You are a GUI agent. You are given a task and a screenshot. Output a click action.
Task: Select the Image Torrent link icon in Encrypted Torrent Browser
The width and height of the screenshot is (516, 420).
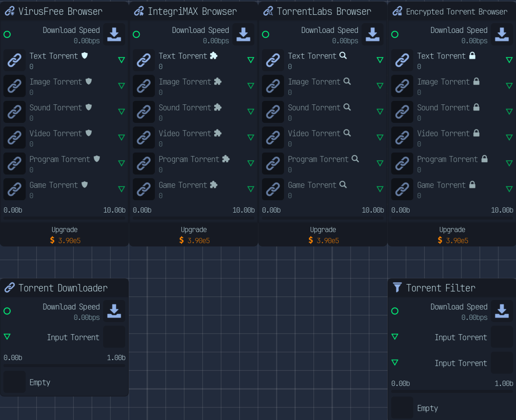click(x=402, y=86)
